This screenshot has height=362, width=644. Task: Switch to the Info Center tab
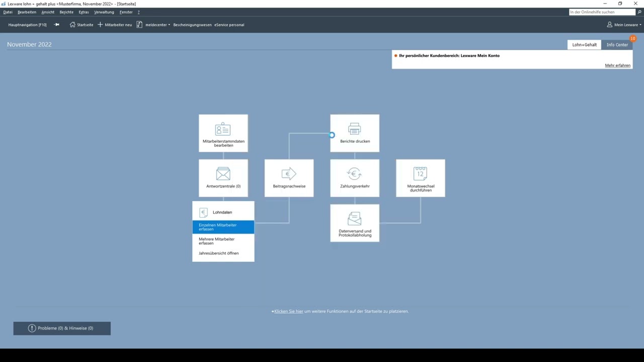pyautogui.click(x=617, y=45)
